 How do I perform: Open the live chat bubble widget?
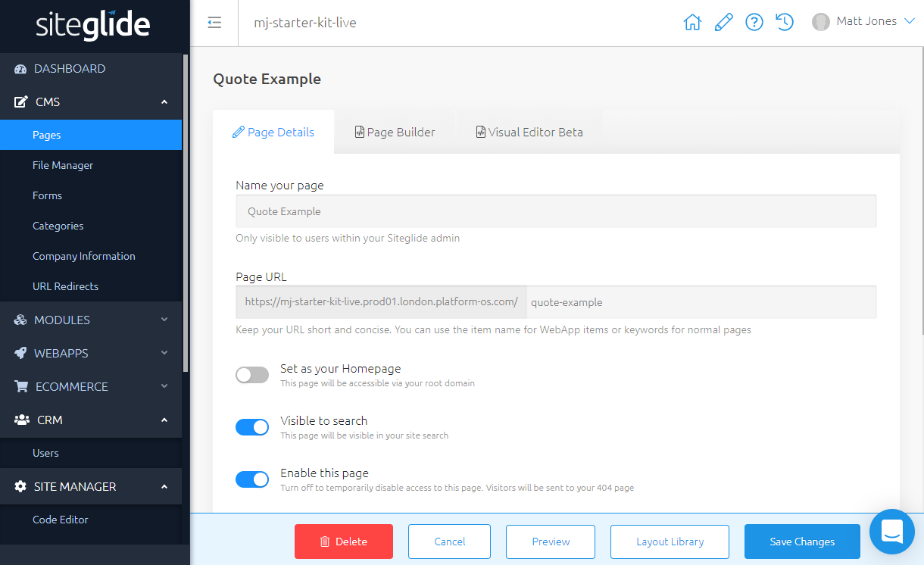(892, 531)
